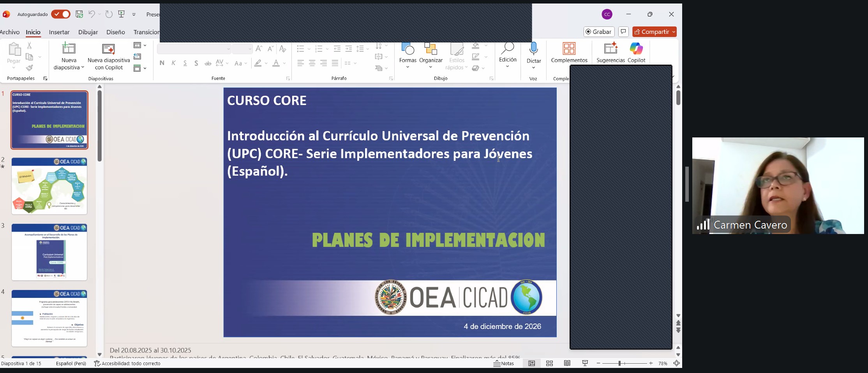
Task: Switch to the Diseño tab
Action: pyautogui.click(x=116, y=32)
